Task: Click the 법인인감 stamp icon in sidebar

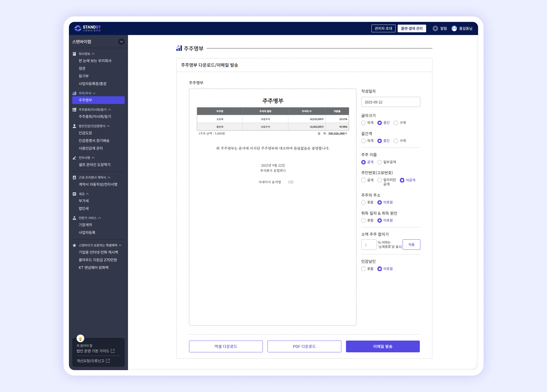Action: [x=74, y=126]
